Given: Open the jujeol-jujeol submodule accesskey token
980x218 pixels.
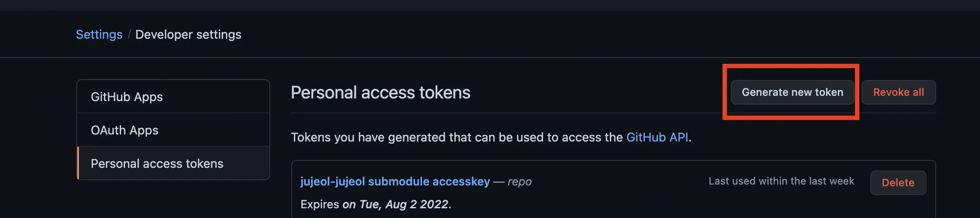Looking at the screenshot, I should pyautogui.click(x=395, y=182).
